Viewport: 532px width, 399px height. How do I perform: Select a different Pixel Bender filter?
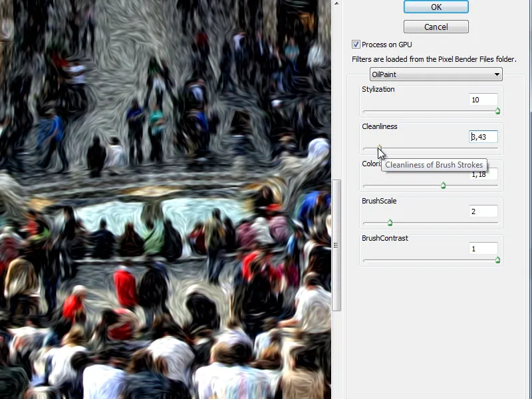[436, 74]
